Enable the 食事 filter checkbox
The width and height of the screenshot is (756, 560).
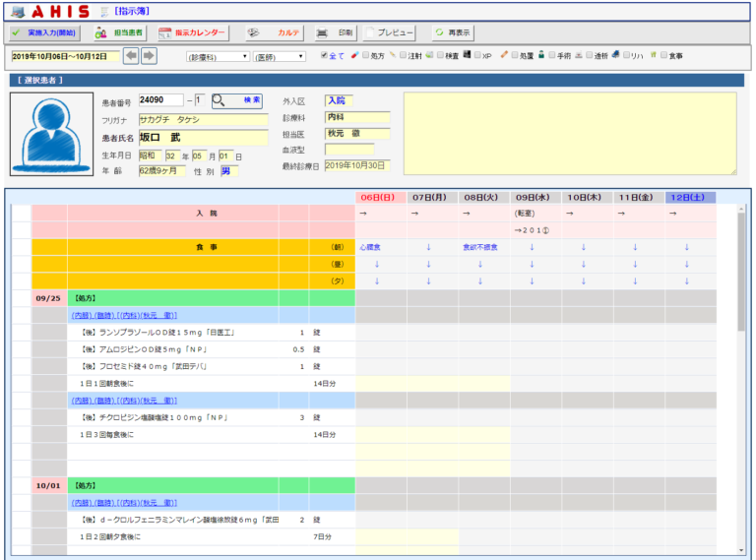664,56
